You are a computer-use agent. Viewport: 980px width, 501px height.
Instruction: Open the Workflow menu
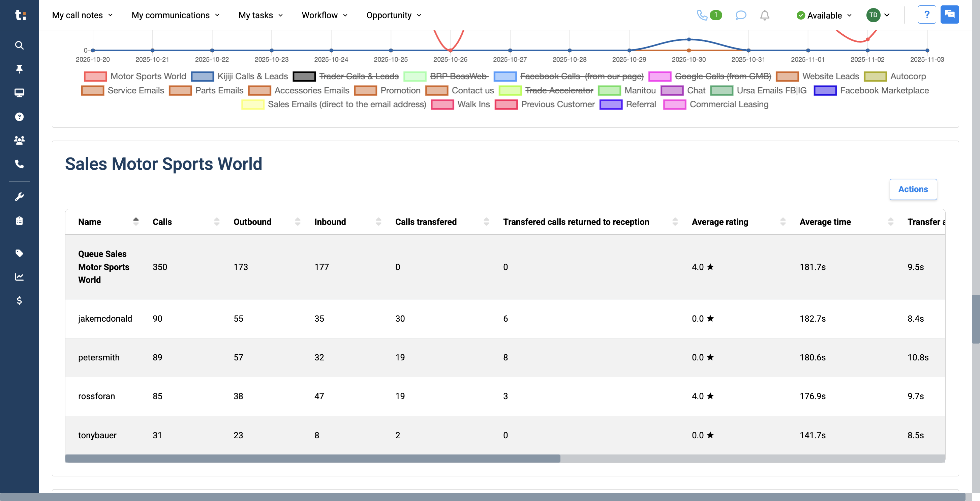(x=324, y=15)
